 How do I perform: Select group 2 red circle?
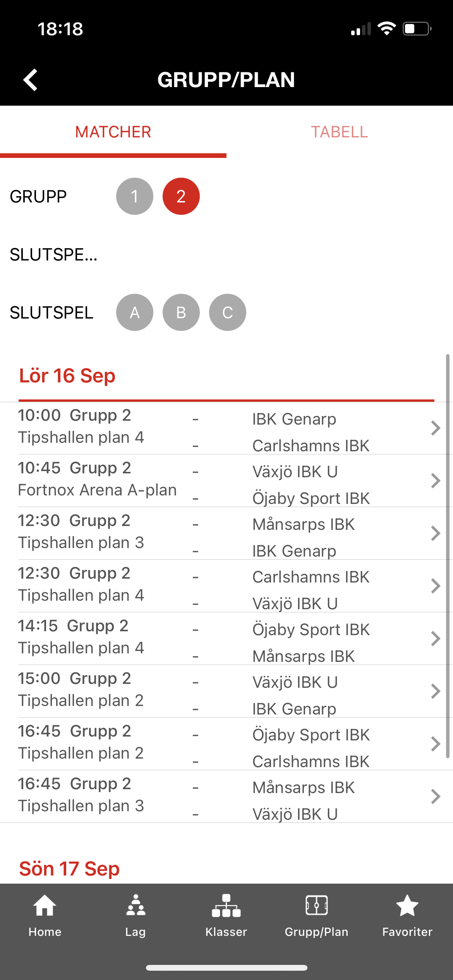(x=181, y=196)
